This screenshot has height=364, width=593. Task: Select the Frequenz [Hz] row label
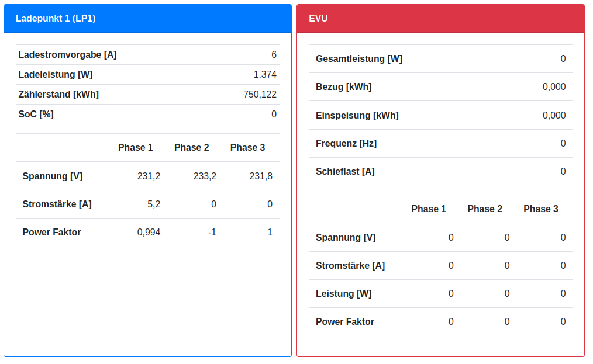tap(346, 144)
